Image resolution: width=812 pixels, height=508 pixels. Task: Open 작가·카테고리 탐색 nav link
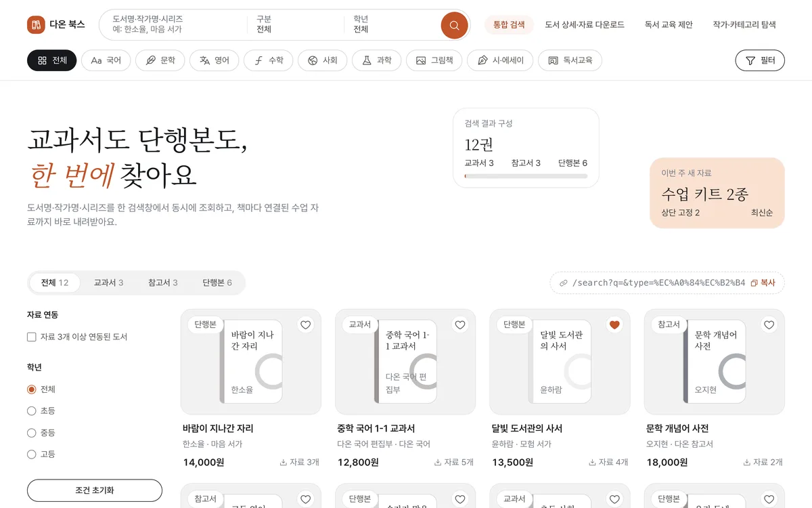point(744,25)
